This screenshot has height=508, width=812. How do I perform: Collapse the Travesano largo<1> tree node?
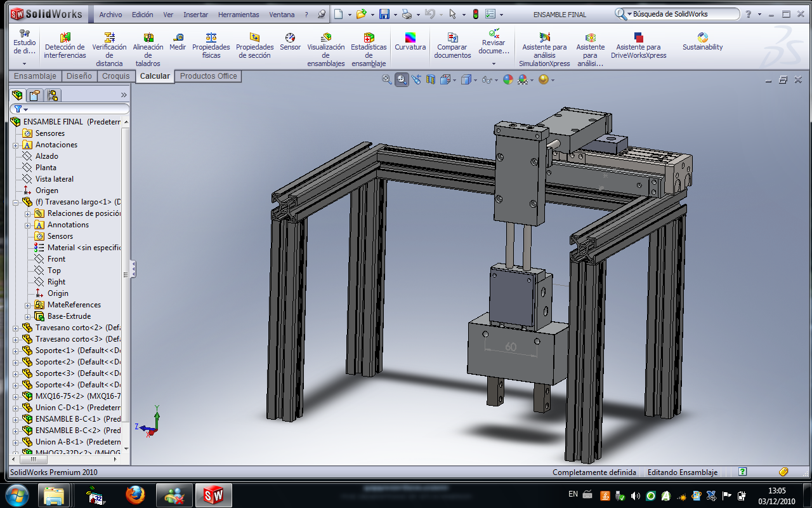(x=16, y=202)
